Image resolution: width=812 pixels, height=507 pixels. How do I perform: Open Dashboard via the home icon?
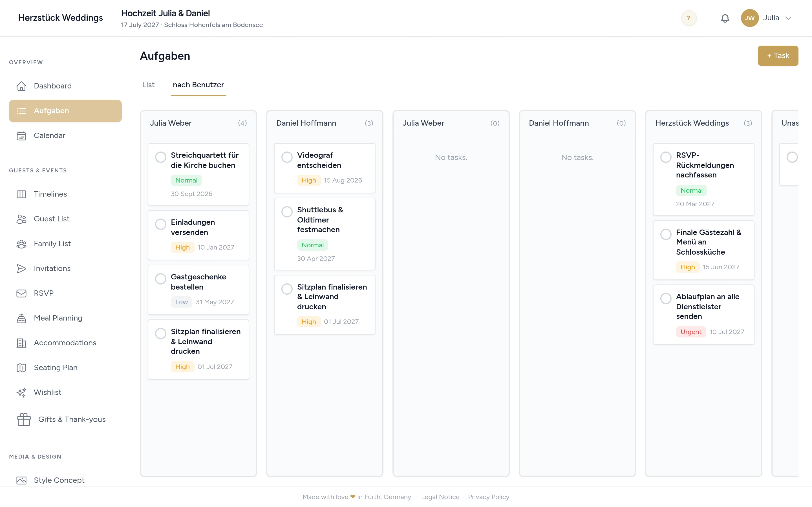coord(21,86)
